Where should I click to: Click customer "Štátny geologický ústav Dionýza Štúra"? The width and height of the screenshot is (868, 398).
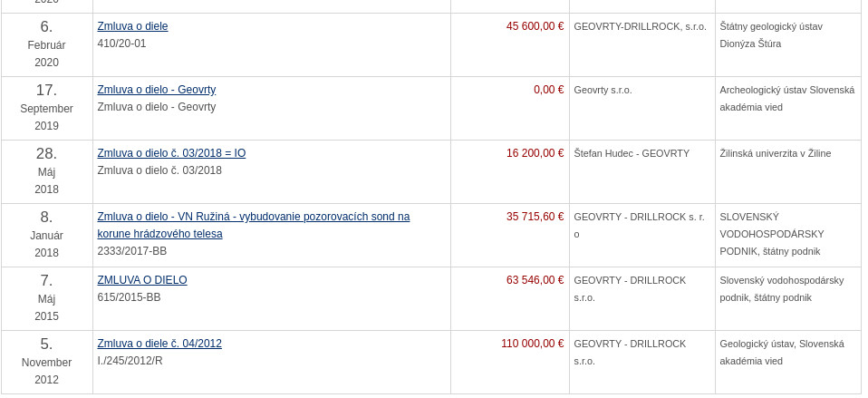click(770, 34)
